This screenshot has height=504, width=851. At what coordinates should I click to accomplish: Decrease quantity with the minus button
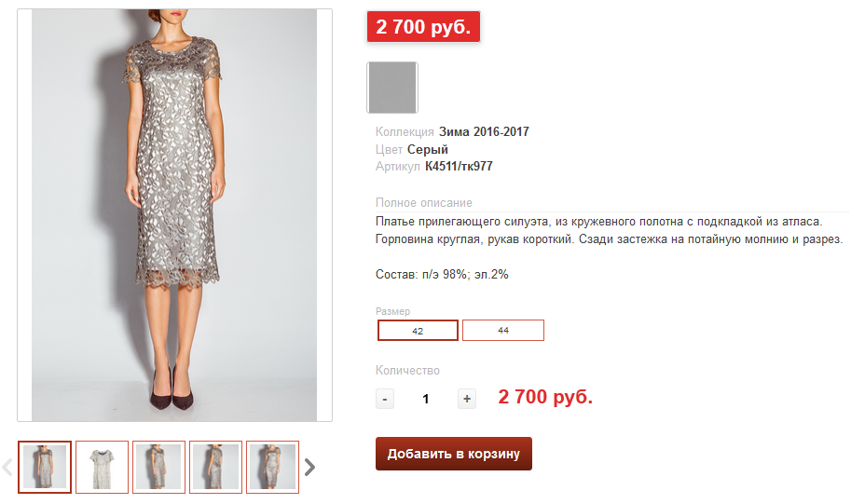385,399
